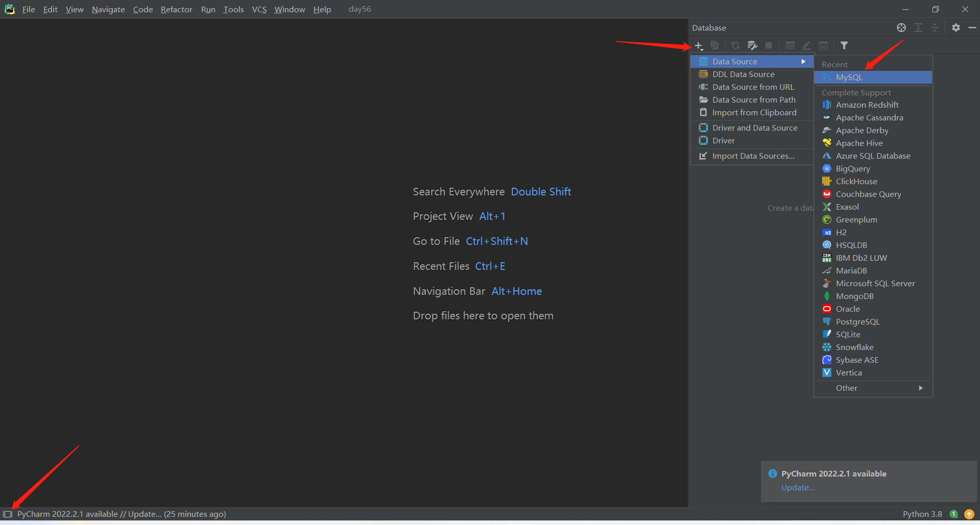Choose Microsoft SQL Server data source
The image size is (980, 525).
click(x=873, y=283)
